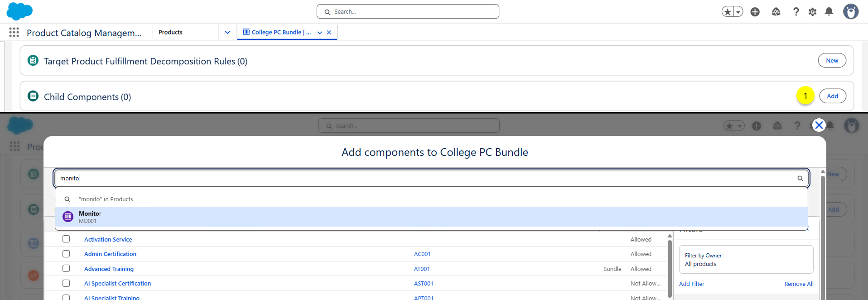
Task: Click the user avatar profile icon
Action: (x=850, y=12)
